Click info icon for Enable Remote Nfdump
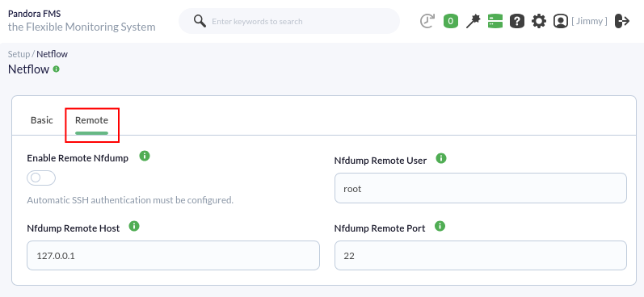644x297 pixels. point(145,156)
